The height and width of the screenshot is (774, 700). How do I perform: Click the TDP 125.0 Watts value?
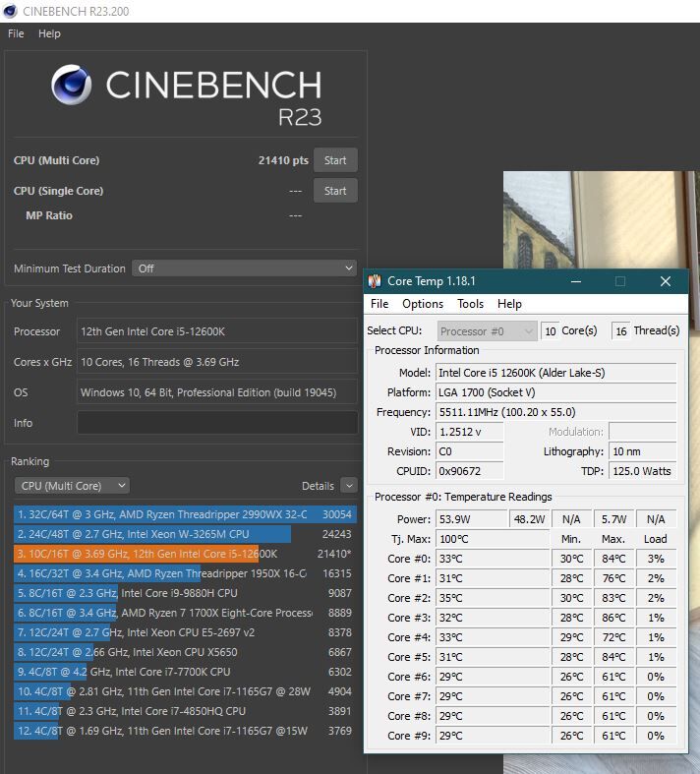[x=643, y=471]
